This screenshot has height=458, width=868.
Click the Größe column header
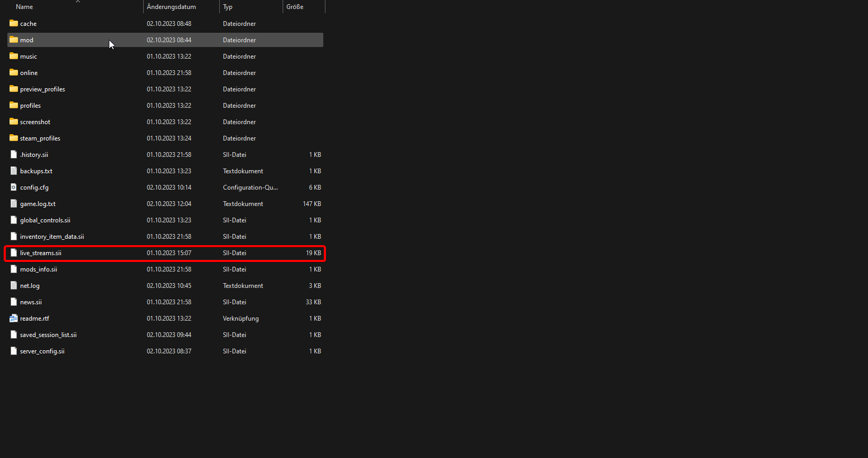pos(295,7)
